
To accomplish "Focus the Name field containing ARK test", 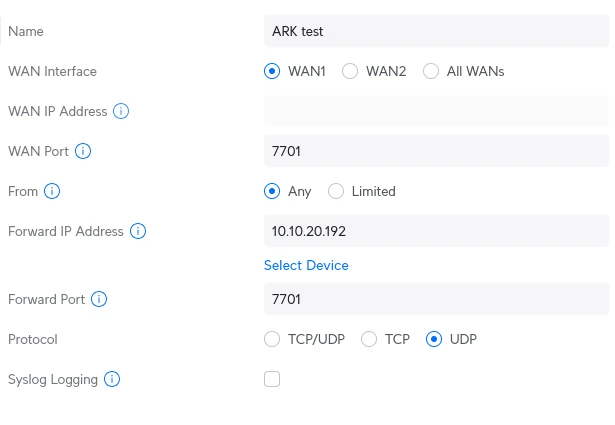I will (x=436, y=31).
